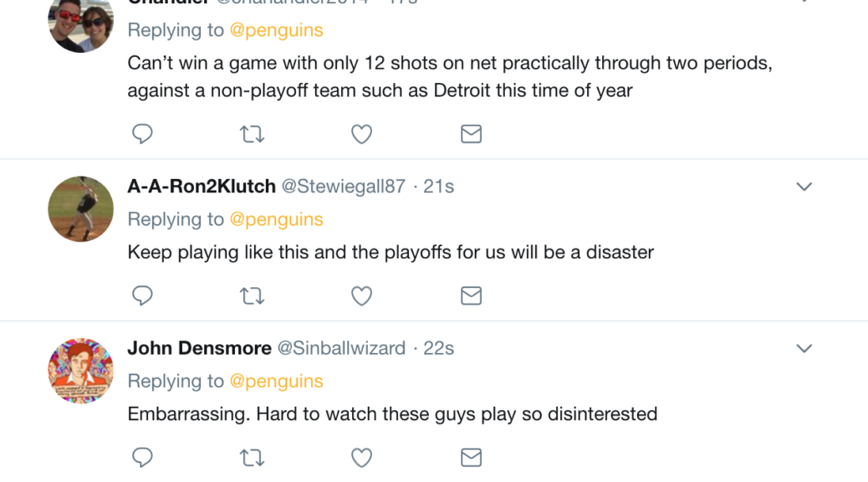Click John Densmore's colorful avatar
The image size is (868, 482).
click(81, 371)
